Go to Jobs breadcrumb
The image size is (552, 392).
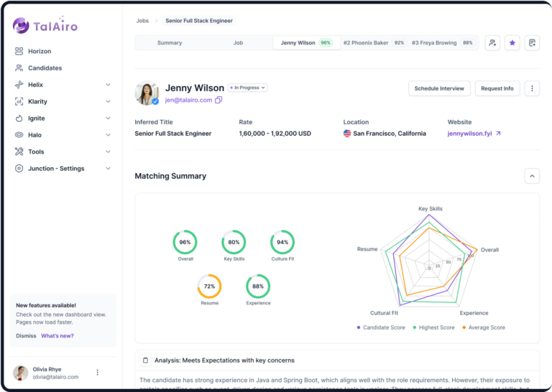coord(142,21)
